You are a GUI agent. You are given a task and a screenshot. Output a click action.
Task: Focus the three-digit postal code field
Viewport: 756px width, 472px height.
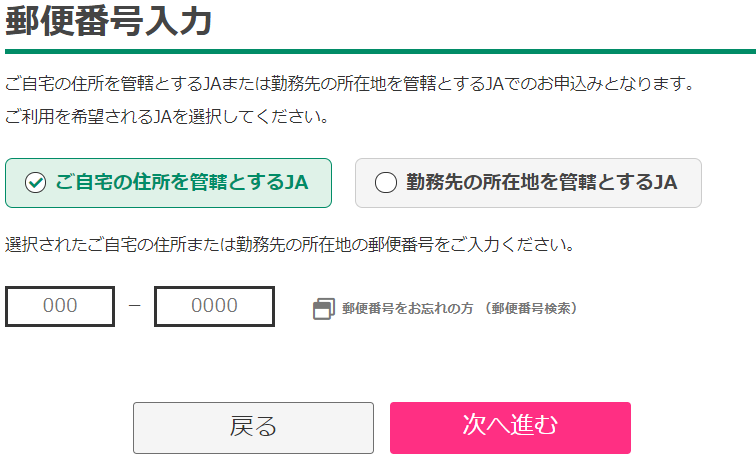(x=60, y=307)
